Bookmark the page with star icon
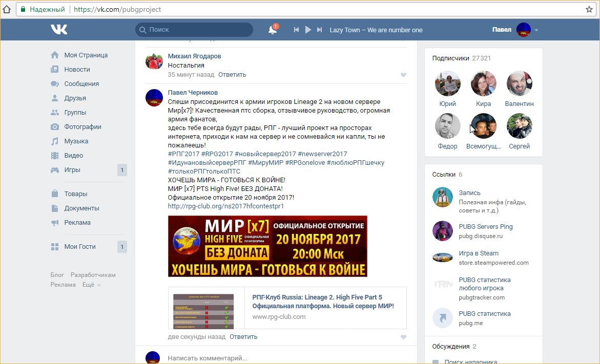 589,9
